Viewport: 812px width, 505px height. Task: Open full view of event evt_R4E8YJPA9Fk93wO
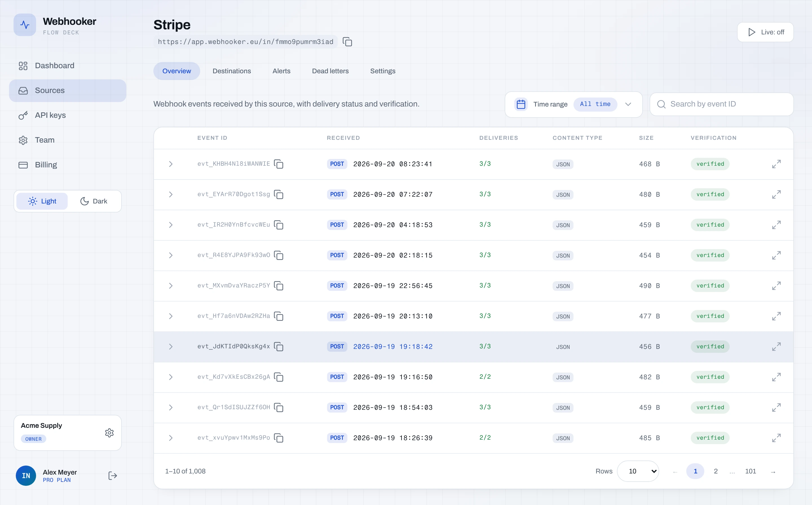pos(776,255)
